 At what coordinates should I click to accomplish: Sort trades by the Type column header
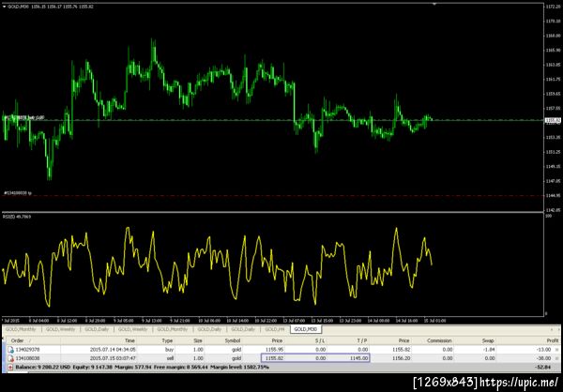pos(167,340)
